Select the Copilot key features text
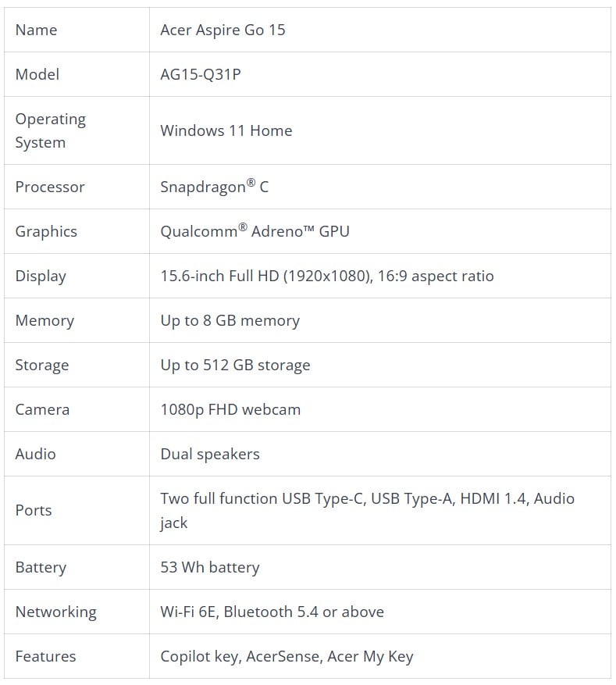Screen dimensions: 616x685 [287, 657]
